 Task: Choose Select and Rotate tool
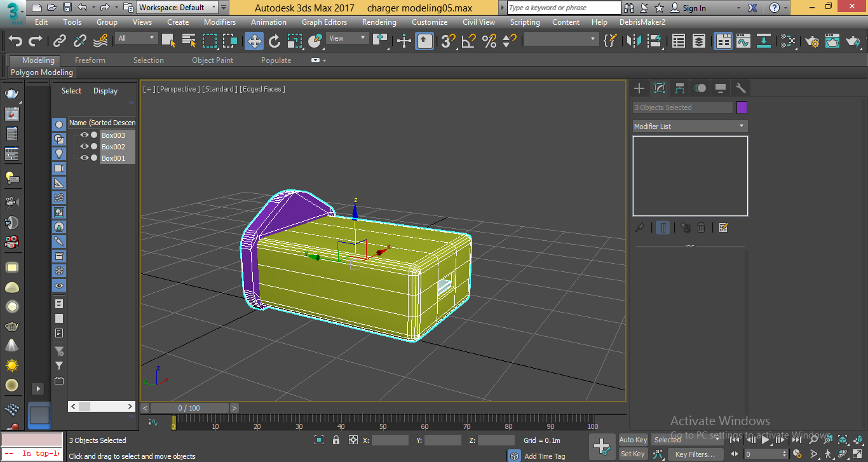275,41
